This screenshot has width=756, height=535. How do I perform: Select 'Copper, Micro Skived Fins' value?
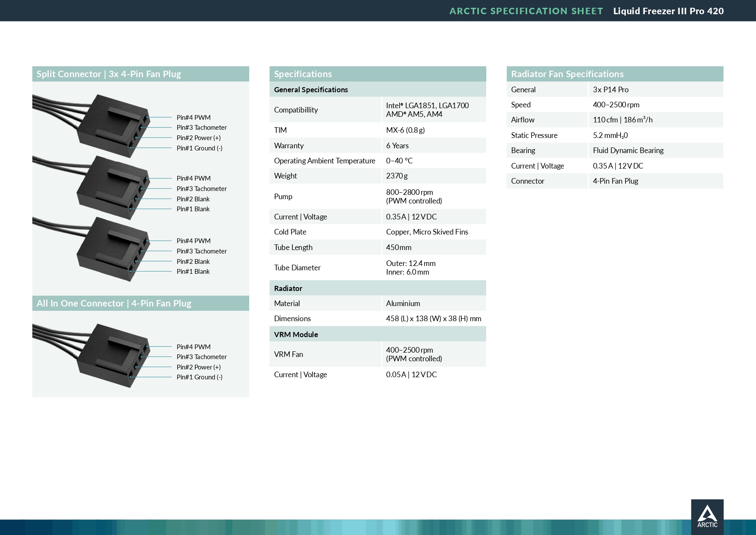(427, 232)
